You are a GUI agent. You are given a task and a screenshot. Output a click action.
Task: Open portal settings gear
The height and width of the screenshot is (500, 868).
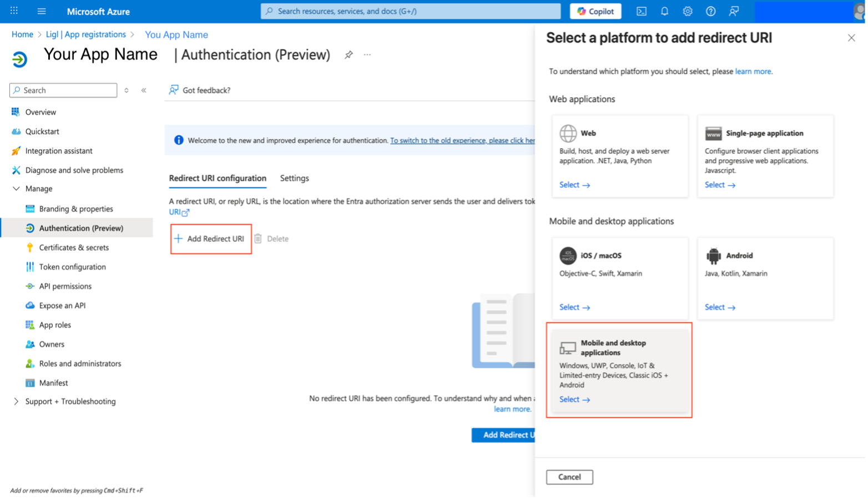pos(688,11)
